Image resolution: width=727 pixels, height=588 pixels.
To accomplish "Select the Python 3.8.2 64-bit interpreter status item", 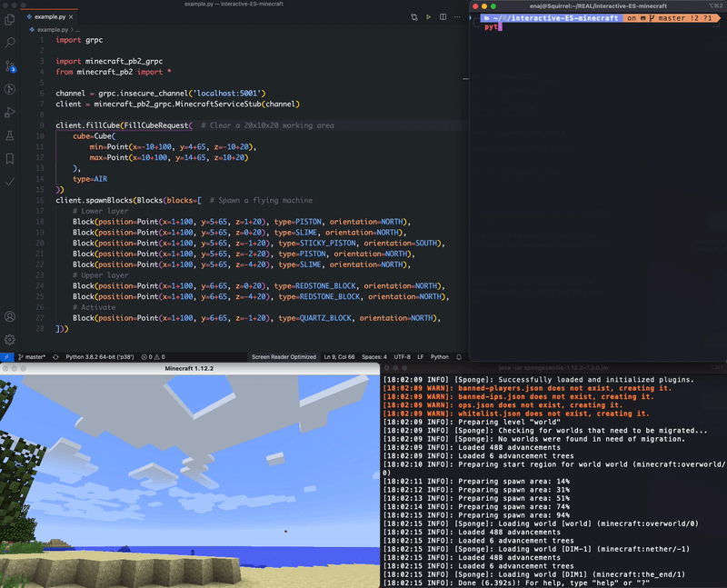I will point(100,357).
